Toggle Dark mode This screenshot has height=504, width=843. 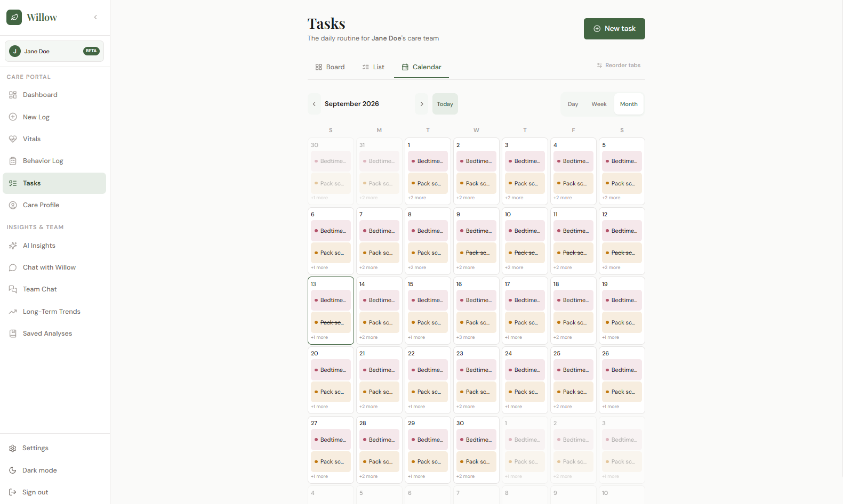[x=54, y=470]
